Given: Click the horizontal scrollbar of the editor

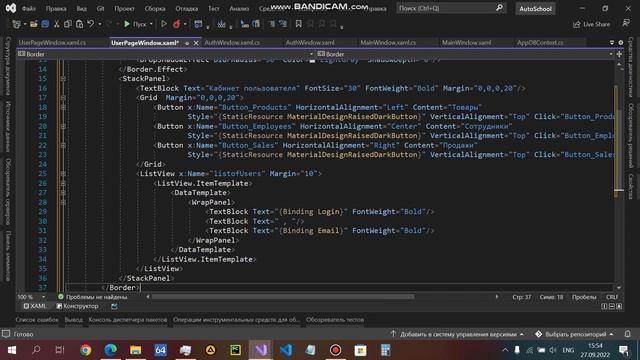Looking at the screenshot, I should tap(283, 297).
